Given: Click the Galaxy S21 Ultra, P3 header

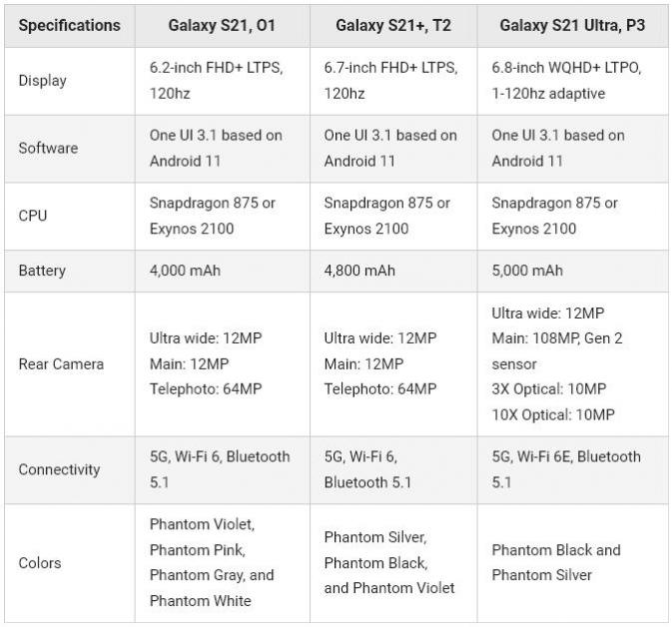Looking at the screenshot, I should pos(572,26).
